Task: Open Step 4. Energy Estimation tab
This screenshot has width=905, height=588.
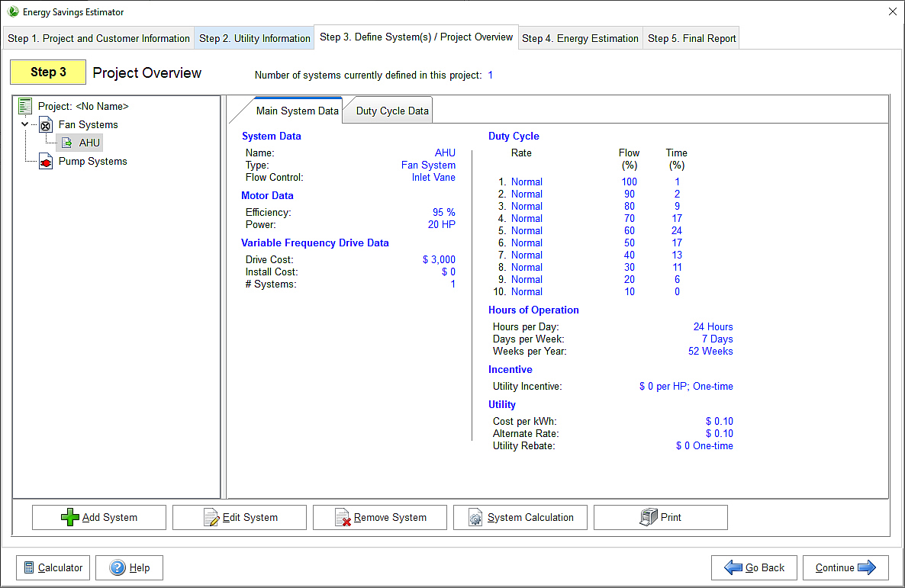Action: coord(580,38)
